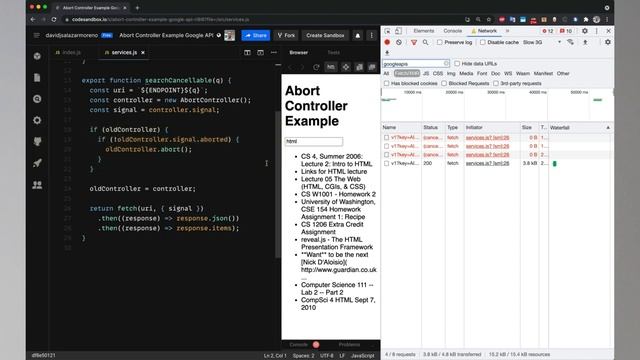This screenshot has width=640, height=360.
Task: Show All request types
Action: pyautogui.click(x=386, y=73)
